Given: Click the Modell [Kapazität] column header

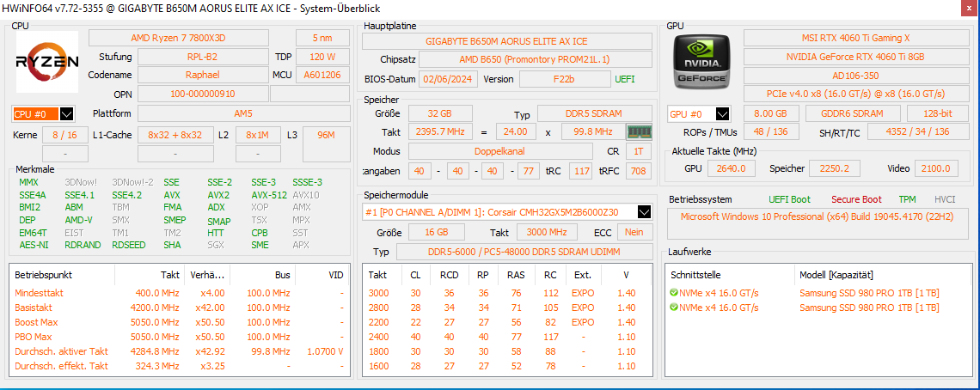Looking at the screenshot, I should tap(836, 274).
